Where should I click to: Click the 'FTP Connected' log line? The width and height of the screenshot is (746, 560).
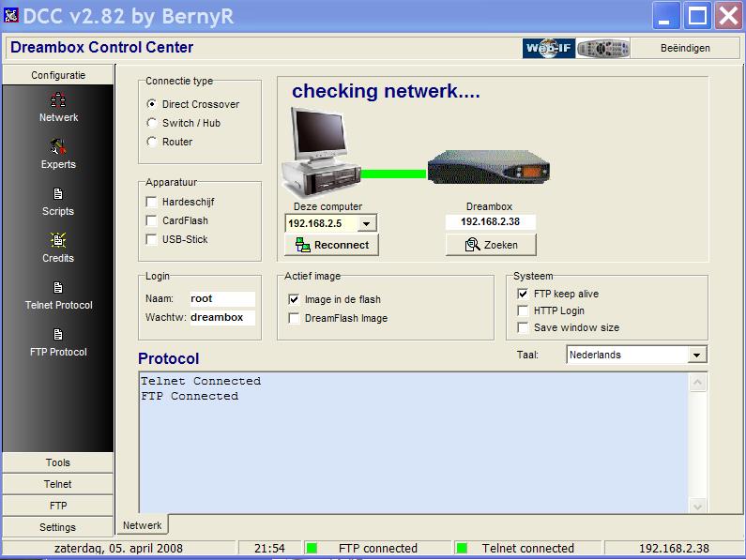pyautogui.click(x=190, y=396)
